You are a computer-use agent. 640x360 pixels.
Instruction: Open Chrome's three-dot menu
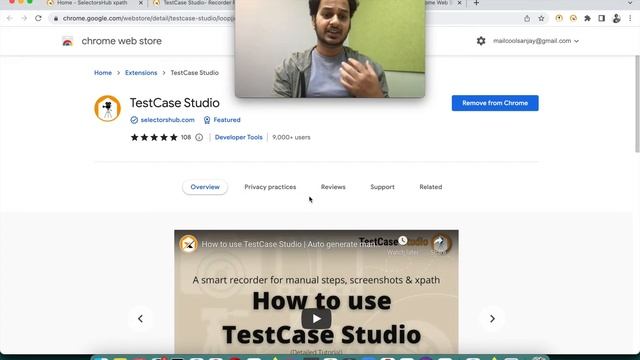630,18
